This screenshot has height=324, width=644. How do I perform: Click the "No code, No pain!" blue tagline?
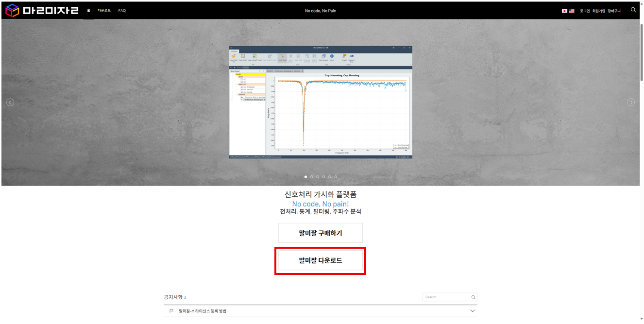coord(321,204)
